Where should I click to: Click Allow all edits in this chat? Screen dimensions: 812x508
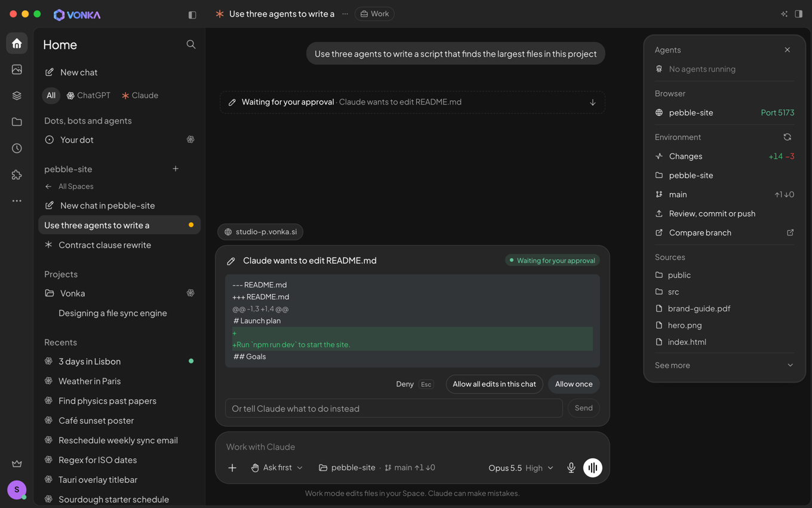[x=494, y=384]
